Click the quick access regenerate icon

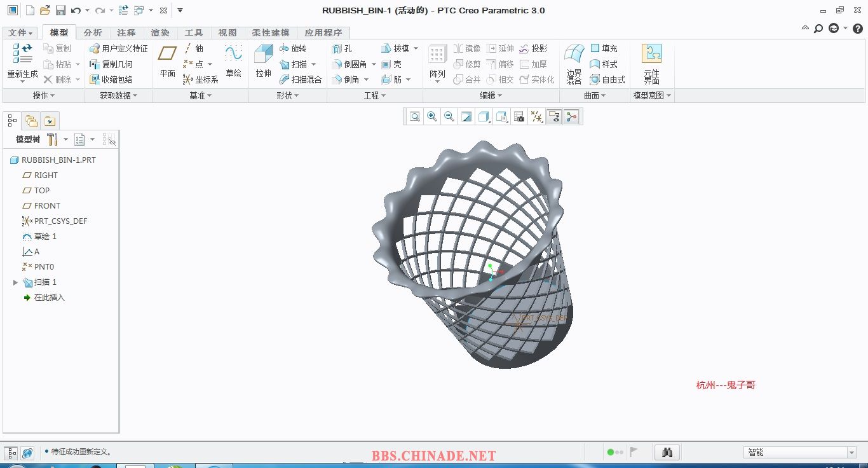coord(123,10)
